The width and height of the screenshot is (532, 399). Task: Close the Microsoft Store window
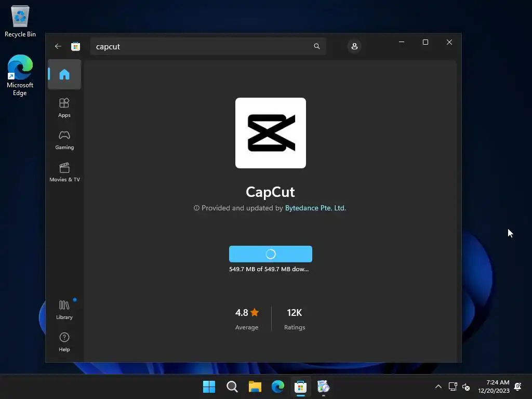[x=449, y=42]
